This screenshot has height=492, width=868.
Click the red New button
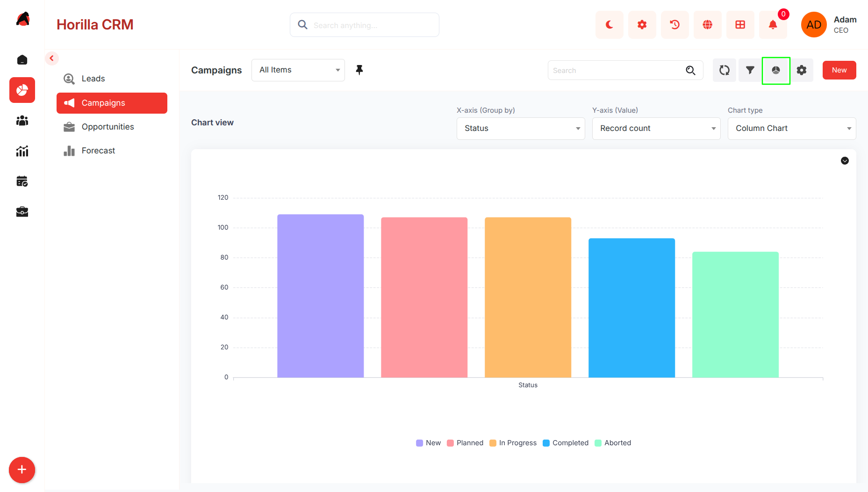tap(839, 70)
